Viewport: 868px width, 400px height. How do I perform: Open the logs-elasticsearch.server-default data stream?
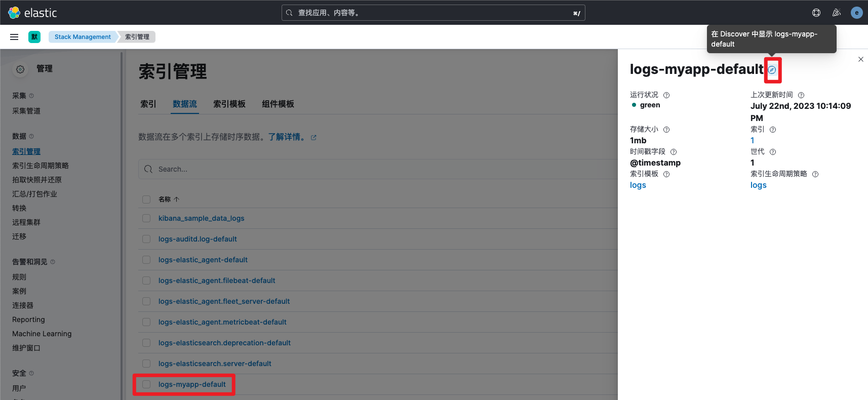pos(215,364)
